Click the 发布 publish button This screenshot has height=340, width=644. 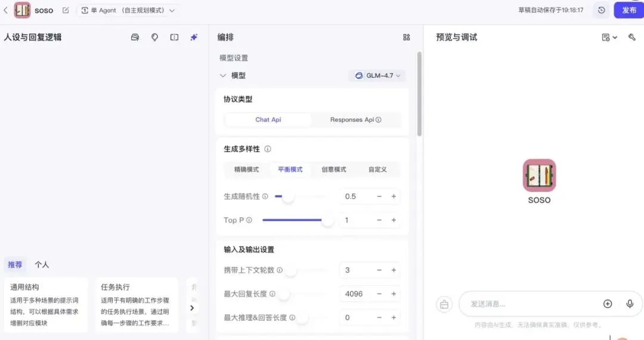coord(629,10)
